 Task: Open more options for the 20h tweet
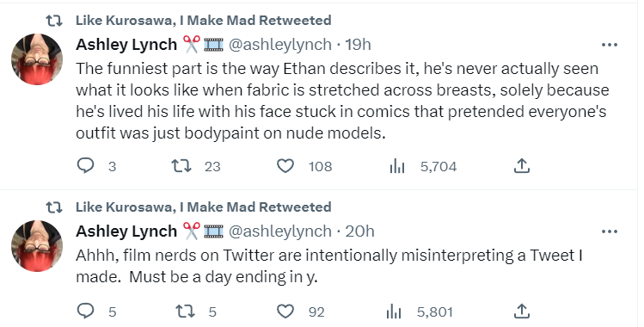click(x=610, y=231)
